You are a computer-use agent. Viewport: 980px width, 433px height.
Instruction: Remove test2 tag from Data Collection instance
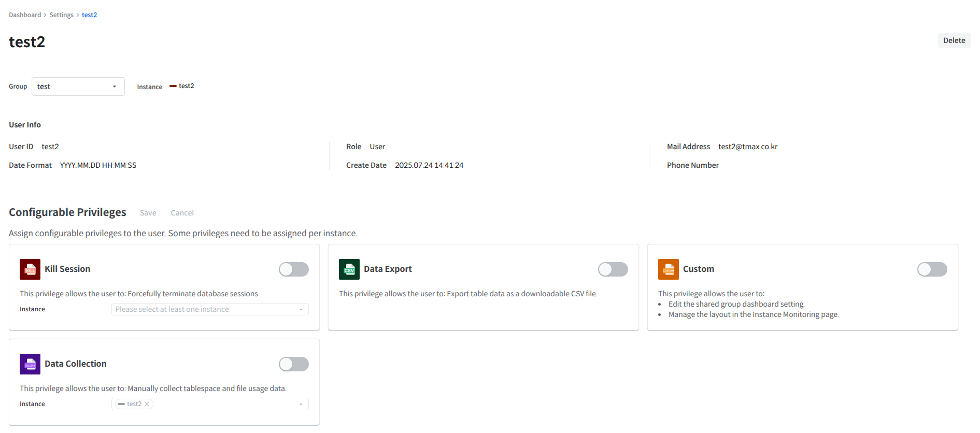coord(147,404)
